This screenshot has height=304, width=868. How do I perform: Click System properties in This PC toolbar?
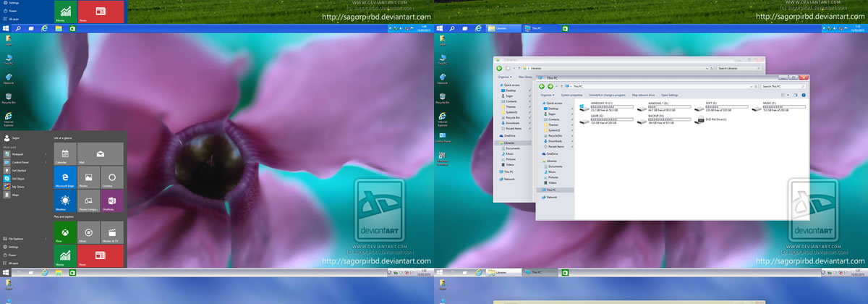[x=571, y=95]
